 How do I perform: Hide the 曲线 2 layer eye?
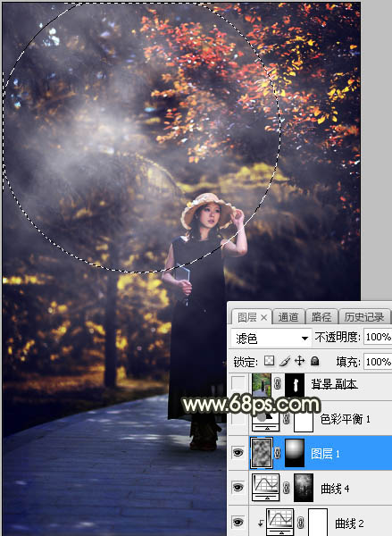[238, 522]
